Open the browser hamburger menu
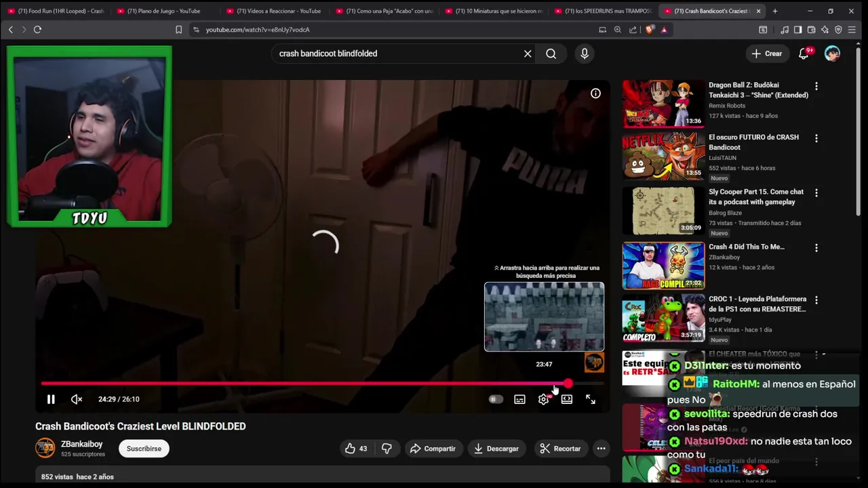 coord(852,30)
